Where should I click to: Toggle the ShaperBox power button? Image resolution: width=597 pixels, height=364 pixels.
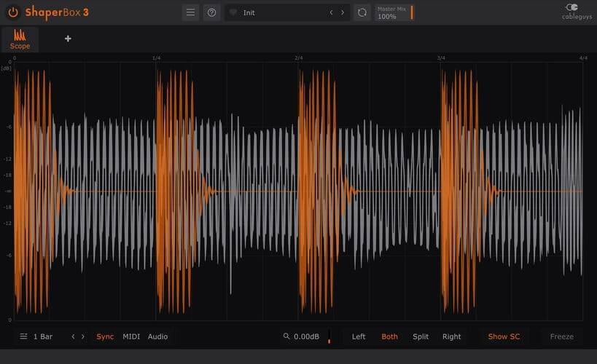(x=13, y=12)
